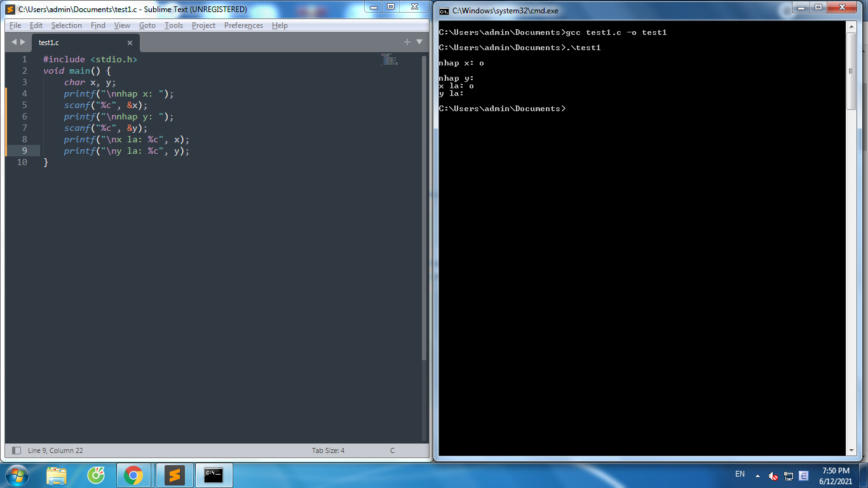Click the scanf &y line
The width and height of the screenshot is (868, 488).
(x=105, y=128)
